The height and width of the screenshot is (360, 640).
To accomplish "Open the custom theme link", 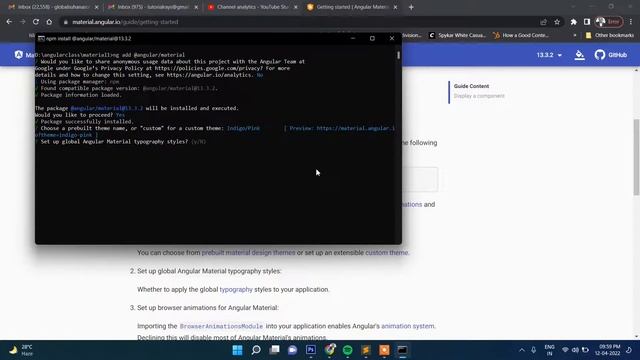I will (x=386, y=253).
